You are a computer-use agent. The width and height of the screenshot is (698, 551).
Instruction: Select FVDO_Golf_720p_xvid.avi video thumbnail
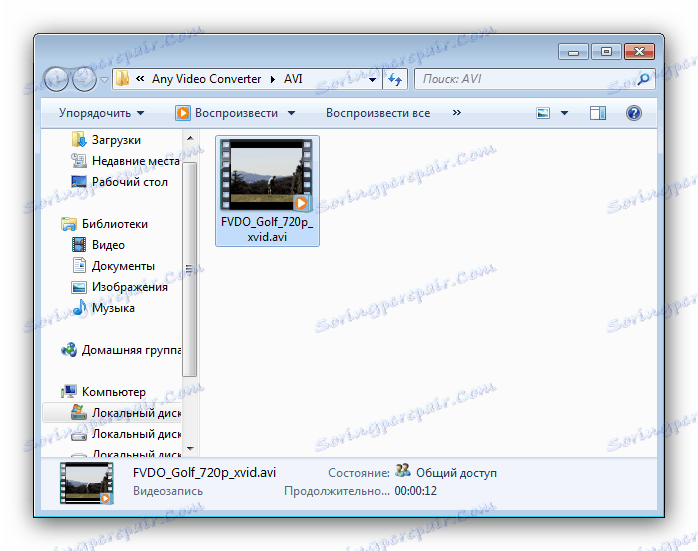click(267, 175)
